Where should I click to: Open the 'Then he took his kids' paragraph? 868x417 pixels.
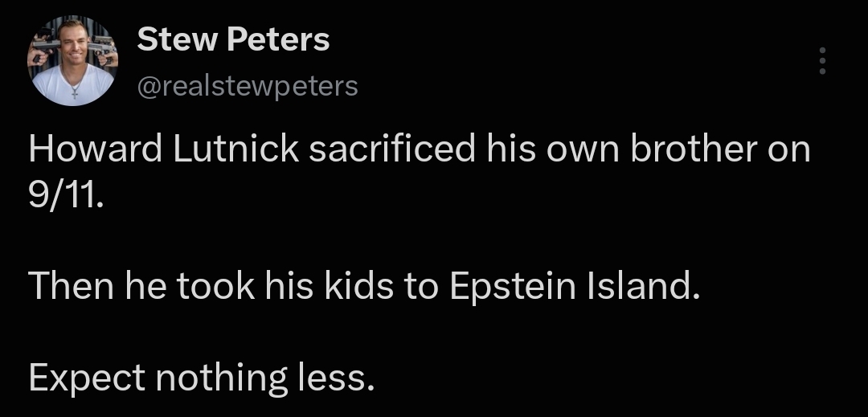(x=364, y=287)
